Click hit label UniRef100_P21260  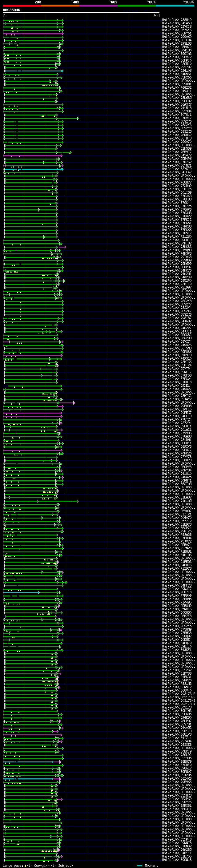tap(177, 237)
